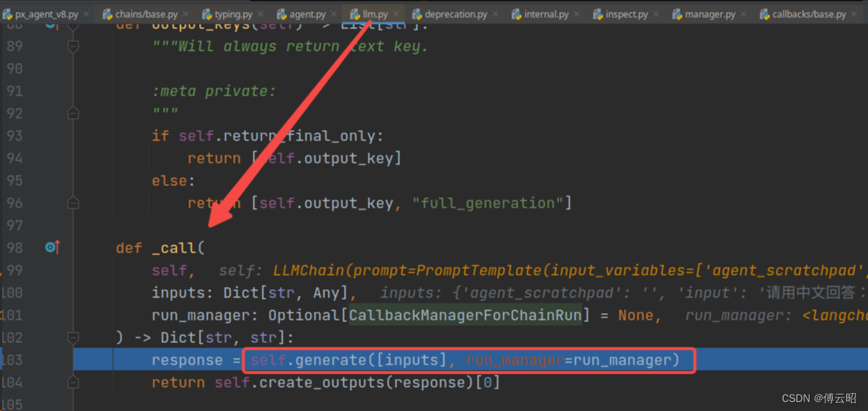Click the inputs inline debug hint on line 100
Screen dimensions: 868x411
click(x=624, y=293)
